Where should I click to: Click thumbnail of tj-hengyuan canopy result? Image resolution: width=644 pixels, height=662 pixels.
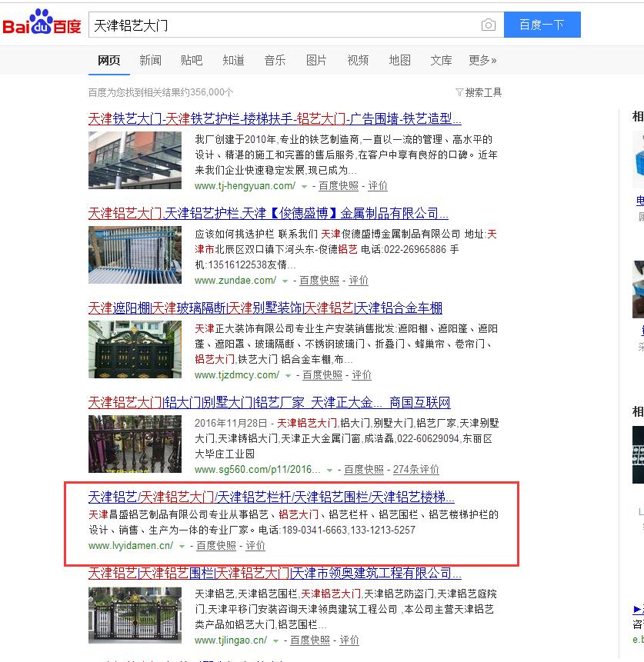click(135, 160)
